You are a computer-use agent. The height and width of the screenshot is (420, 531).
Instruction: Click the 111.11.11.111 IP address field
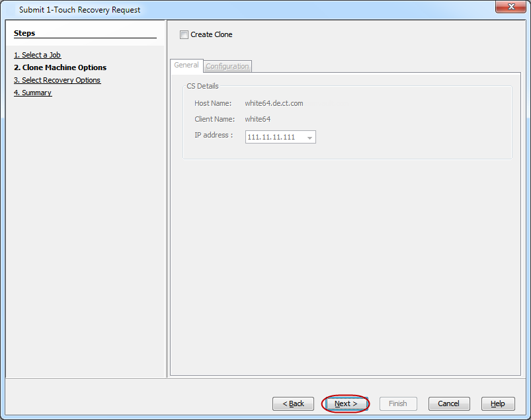coord(272,138)
